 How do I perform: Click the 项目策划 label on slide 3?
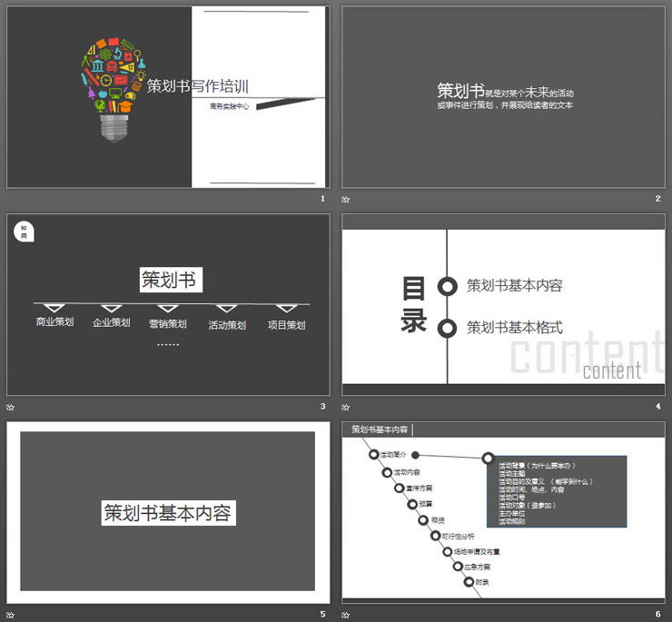286,325
